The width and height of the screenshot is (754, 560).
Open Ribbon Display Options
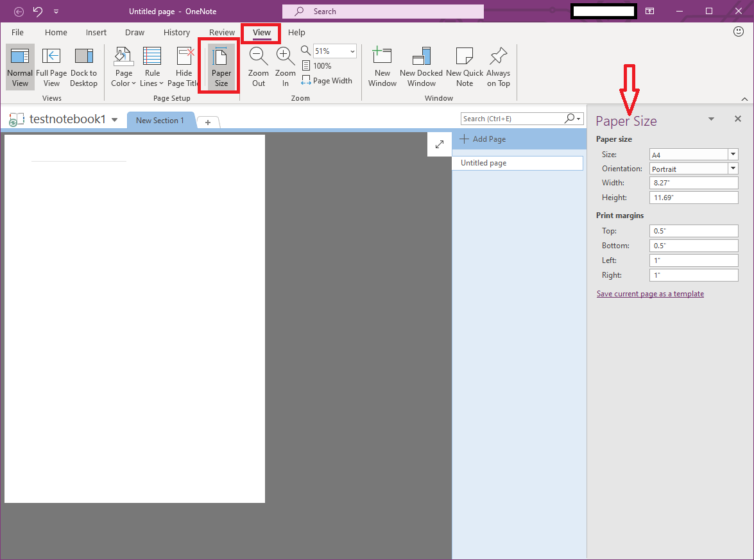649,11
